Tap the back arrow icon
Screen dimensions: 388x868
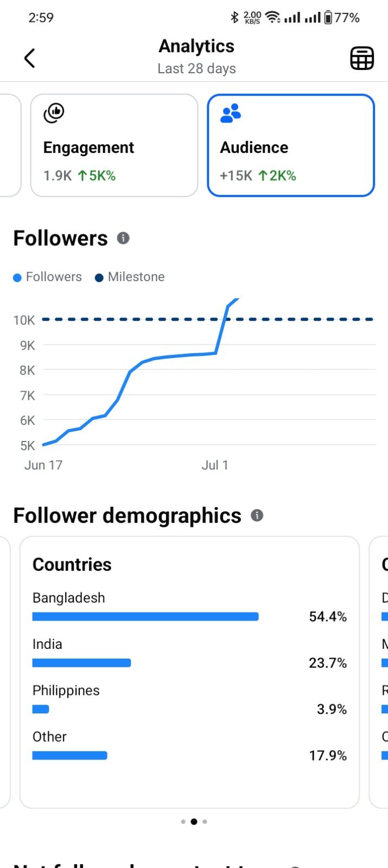30,58
